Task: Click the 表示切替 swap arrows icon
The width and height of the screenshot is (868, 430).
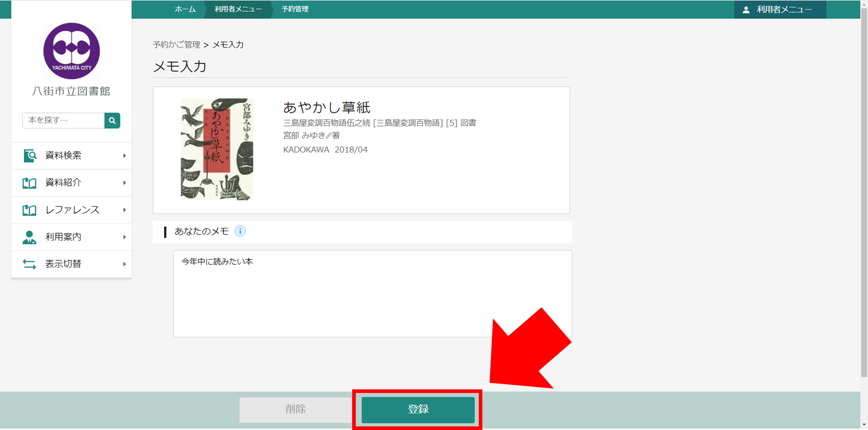Action: (29, 264)
